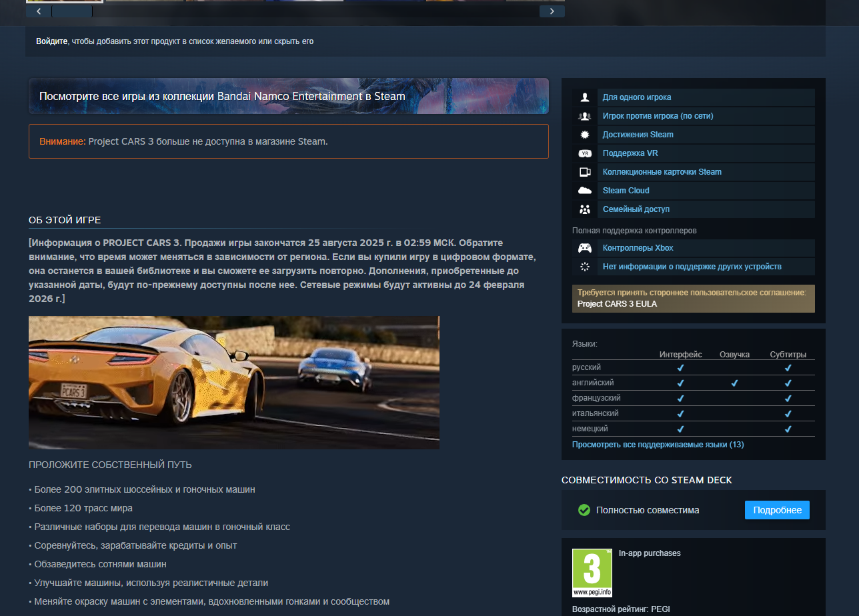Click "Более 120 трасс мира" bullet
859x616 pixels.
pos(81,508)
